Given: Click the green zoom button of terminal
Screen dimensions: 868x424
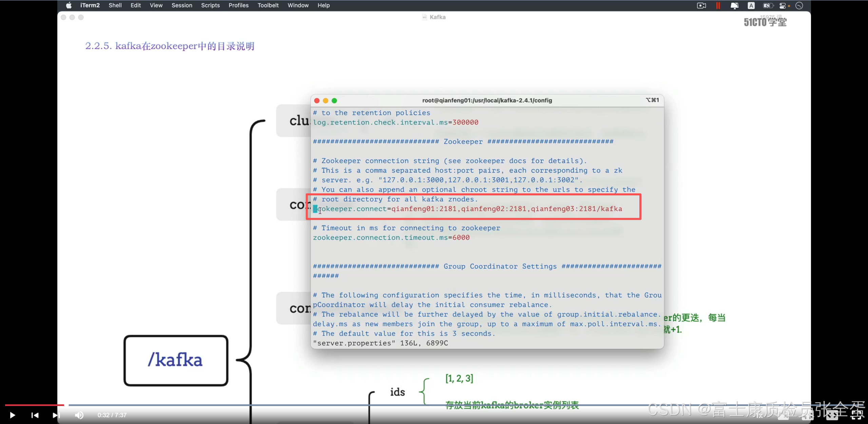Looking at the screenshot, I should 334,101.
